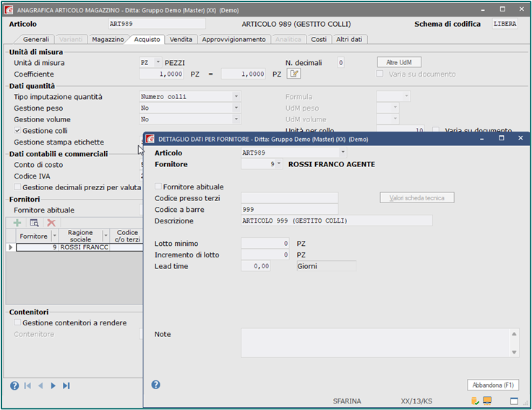Click the orange monitor icon in status bar
Image resolution: width=532 pixels, height=410 pixels.
487,401
